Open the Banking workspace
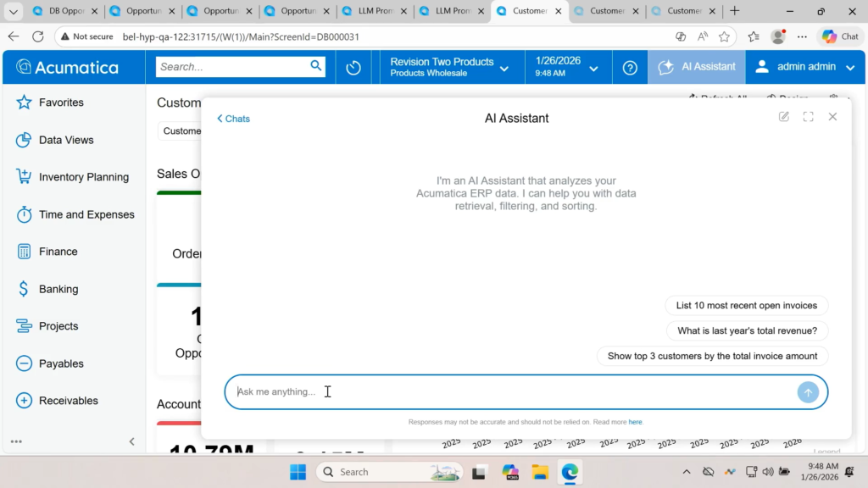 point(58,289)
